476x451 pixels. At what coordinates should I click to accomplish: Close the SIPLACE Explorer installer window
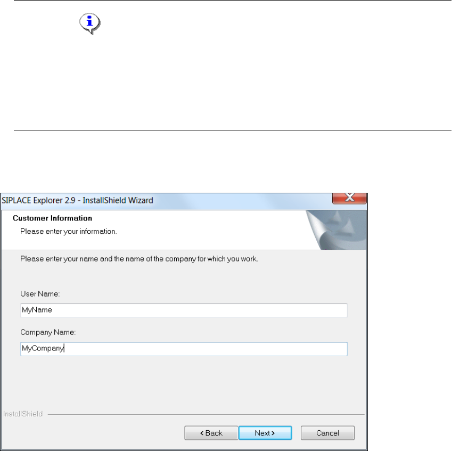point(349,198)
